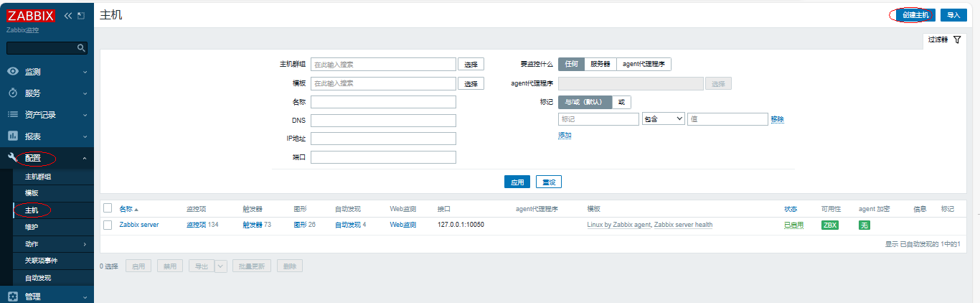Collapse sidebar with double-chevron icon

68,16
